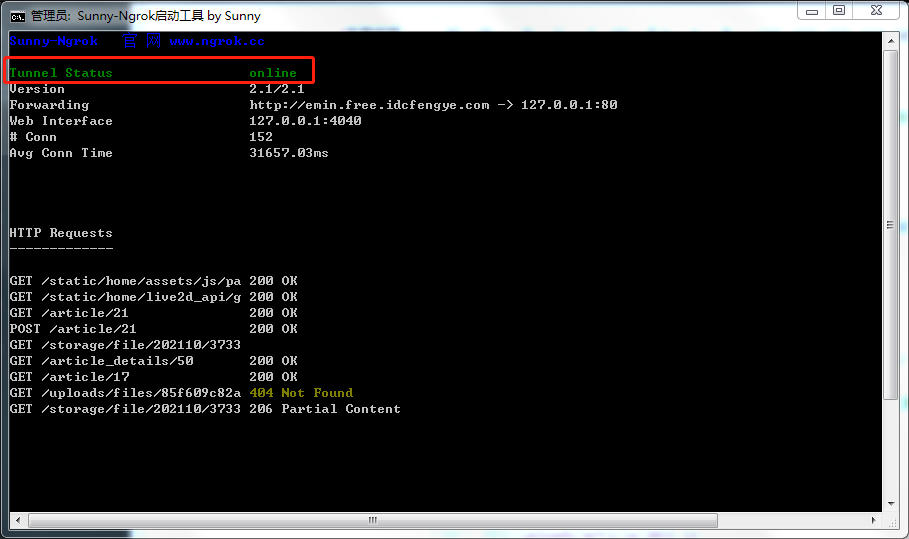Minimize the Sunny-Ngrok console window
The width and height of the screenshot is (909, 539).
812,11
